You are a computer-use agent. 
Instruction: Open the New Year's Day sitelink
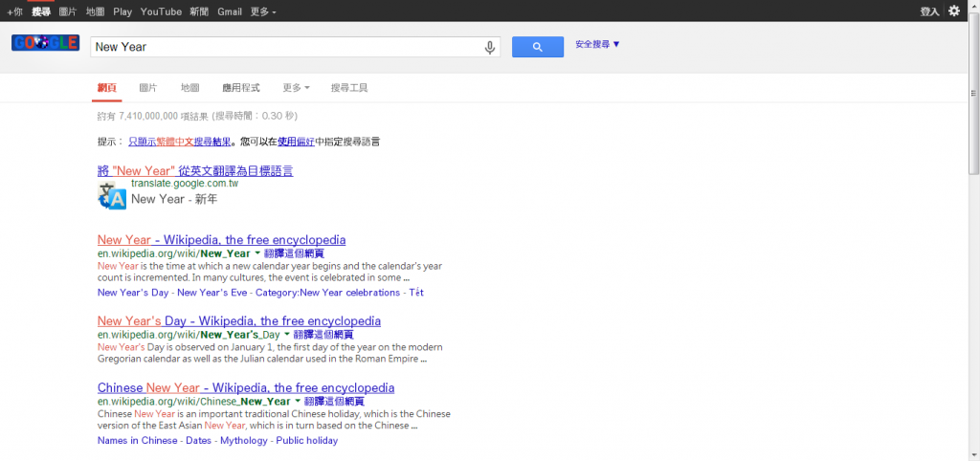pyautogui.click(x=133, y=293)
